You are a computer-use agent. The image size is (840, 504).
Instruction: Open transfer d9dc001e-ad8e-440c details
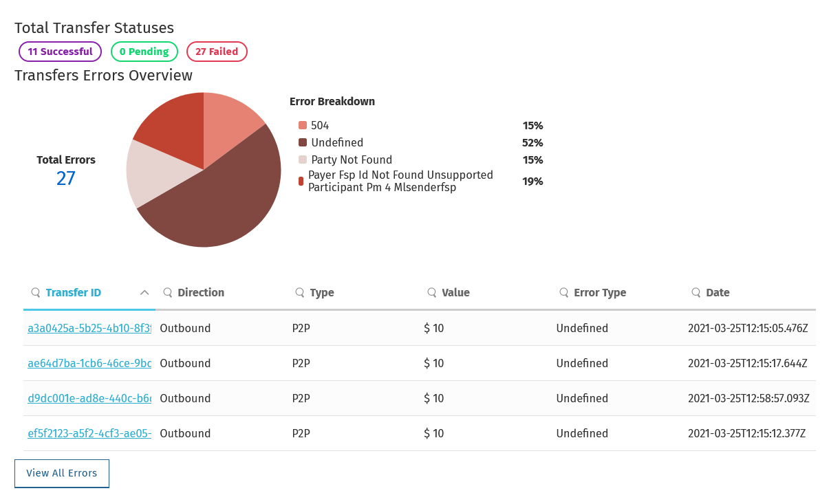[x=88, y=398]
